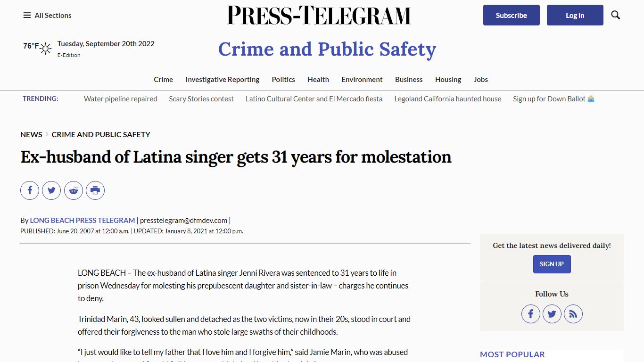
Task: Open the Business section
Action: tap(409, 79)
